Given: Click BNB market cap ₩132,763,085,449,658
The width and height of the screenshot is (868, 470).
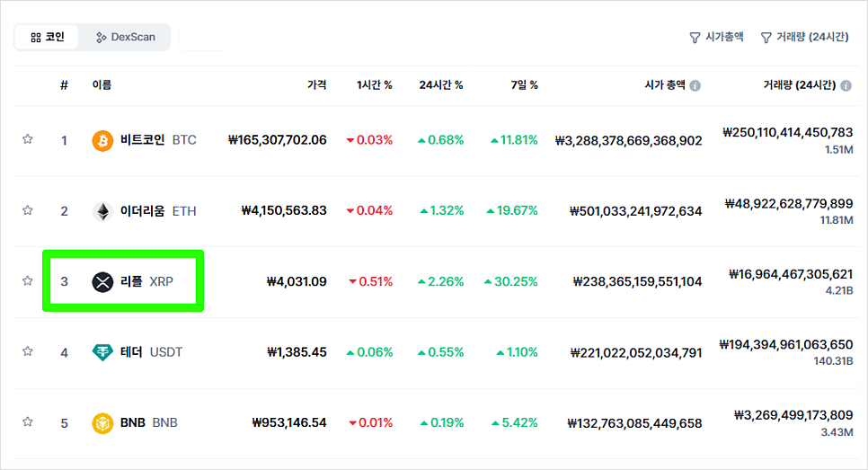Looking at the screenshot, I should 634,423.
